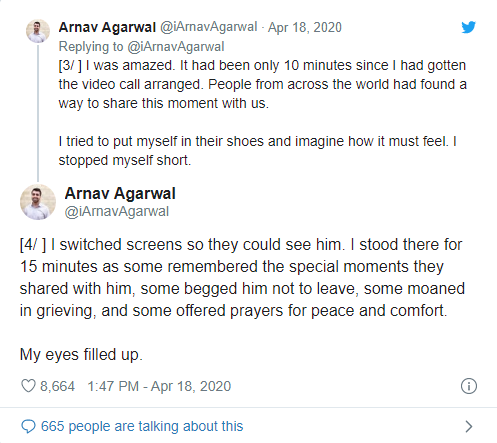Click 'My eyes filled up.' line
The width and height of the screenshot is (497, 443).
pos(81,354)
